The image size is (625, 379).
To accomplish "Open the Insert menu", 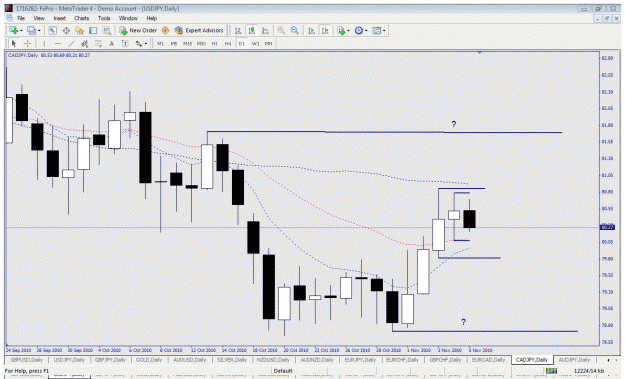I will click(59, 18).
